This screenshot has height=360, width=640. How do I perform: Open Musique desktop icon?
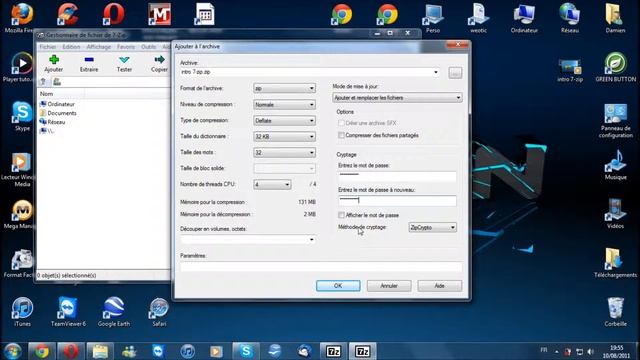click(616, 164)
